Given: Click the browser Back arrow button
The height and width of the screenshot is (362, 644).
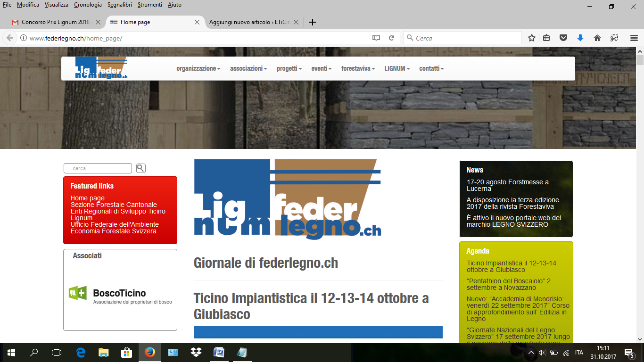Looking at the screenshot, I should point(10,38).
